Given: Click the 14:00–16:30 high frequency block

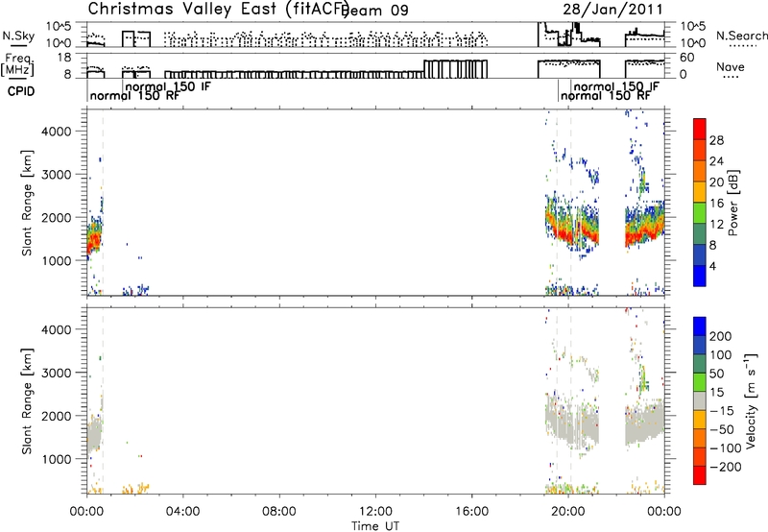Looking at the screenshot, I should pos(455,69).
